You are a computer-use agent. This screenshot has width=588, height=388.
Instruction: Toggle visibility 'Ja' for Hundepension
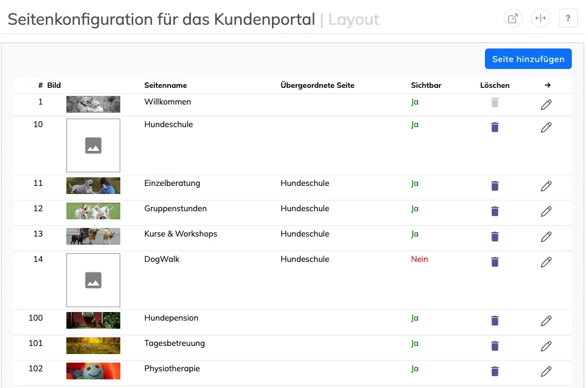pyautogui.click(x=414, y=318)
